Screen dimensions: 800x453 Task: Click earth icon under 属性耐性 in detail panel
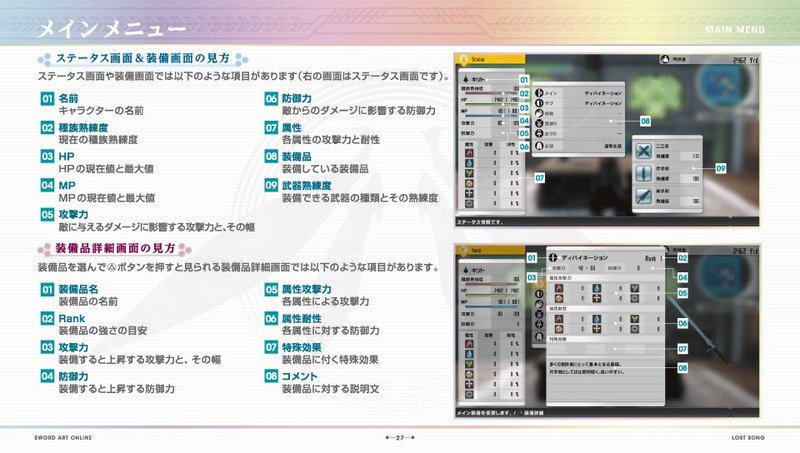(559, 329)
